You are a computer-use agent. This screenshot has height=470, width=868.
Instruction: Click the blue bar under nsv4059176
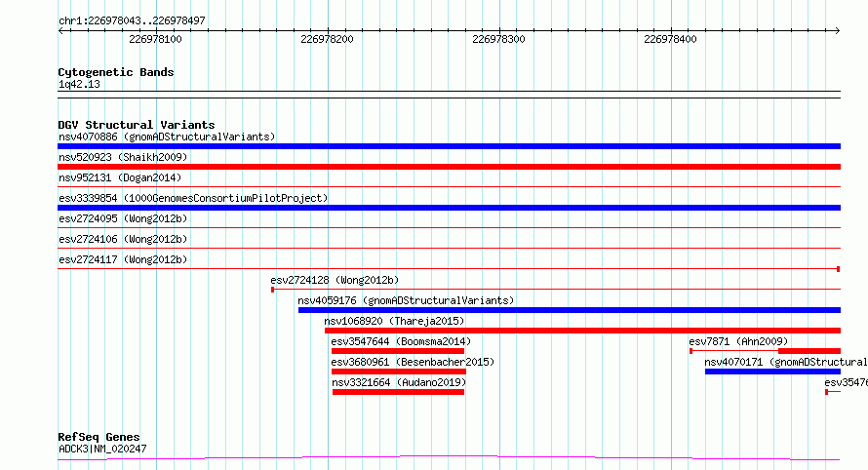pyautogui.click(x=569, y=310)
